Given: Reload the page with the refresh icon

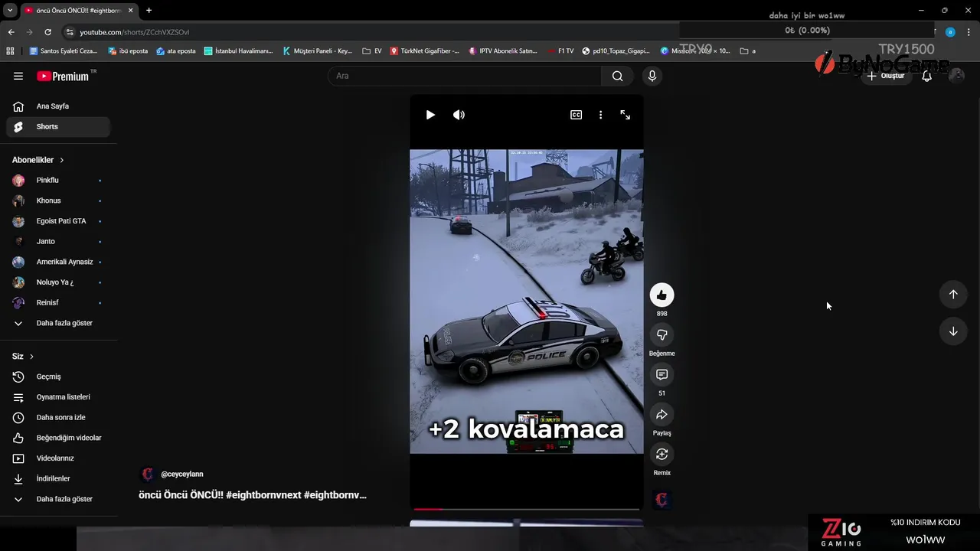Looking at the screenshot, I should 47,32.
